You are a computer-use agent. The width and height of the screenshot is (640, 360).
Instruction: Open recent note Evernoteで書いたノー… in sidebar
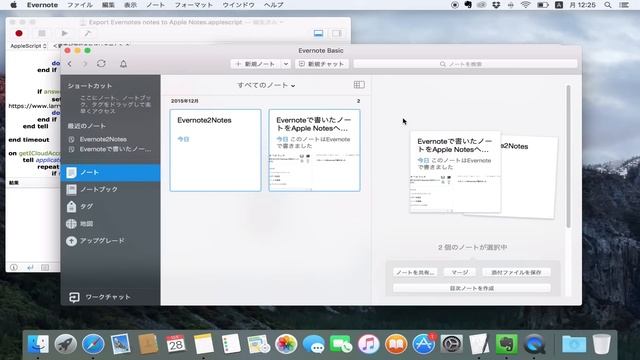pos(110,149)
